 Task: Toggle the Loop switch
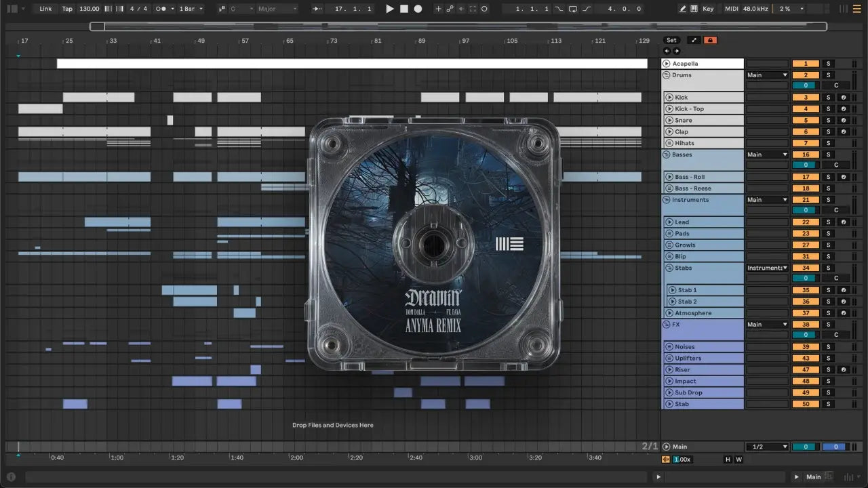573,9
